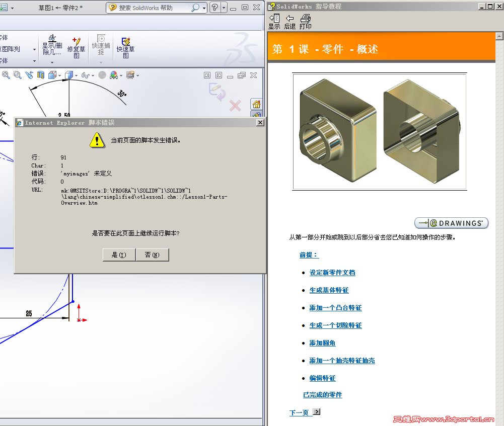
Task: Open the 'create base feature' link
Action: click(x=329, y=290)
